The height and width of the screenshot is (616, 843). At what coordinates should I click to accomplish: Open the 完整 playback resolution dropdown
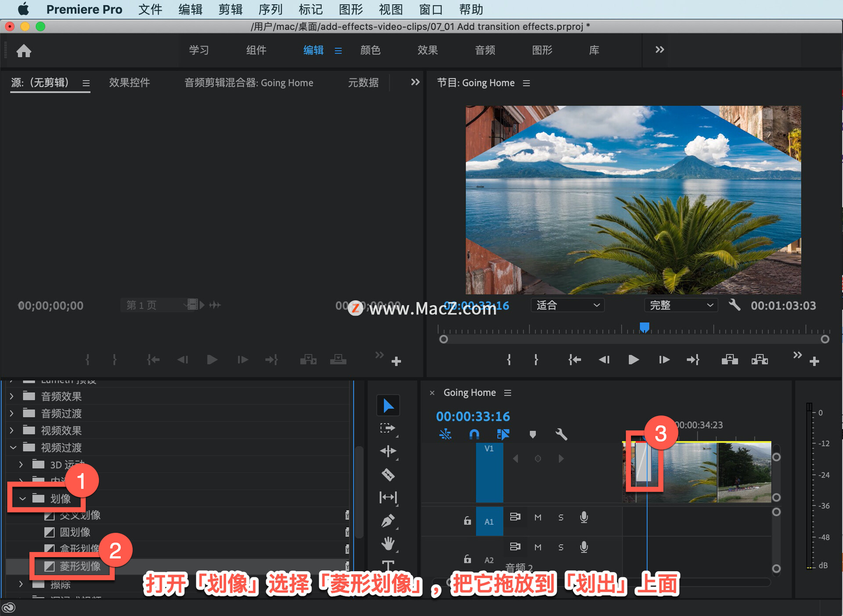click(x=681, y=305)
